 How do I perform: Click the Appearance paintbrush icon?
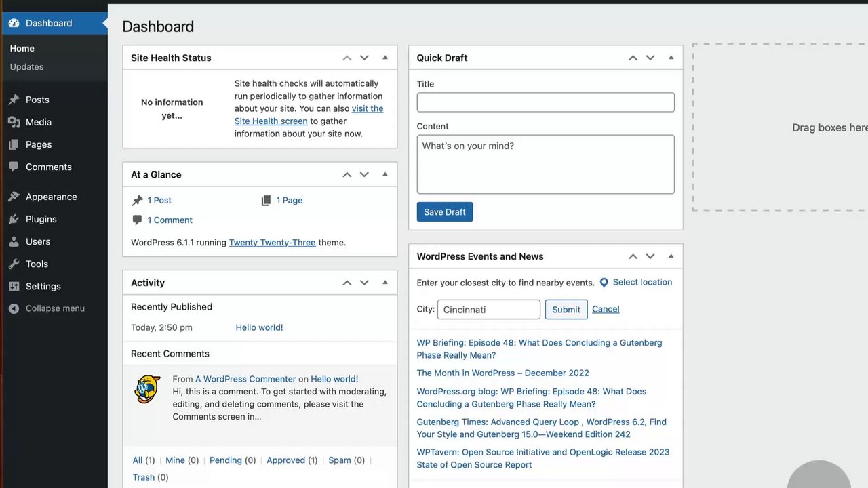pyautogui.click(x=14, y=197)
